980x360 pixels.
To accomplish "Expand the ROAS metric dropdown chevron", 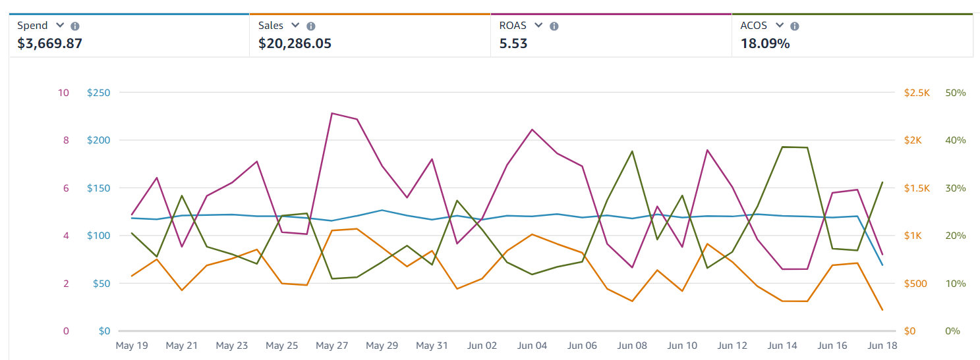I will 538,26.
